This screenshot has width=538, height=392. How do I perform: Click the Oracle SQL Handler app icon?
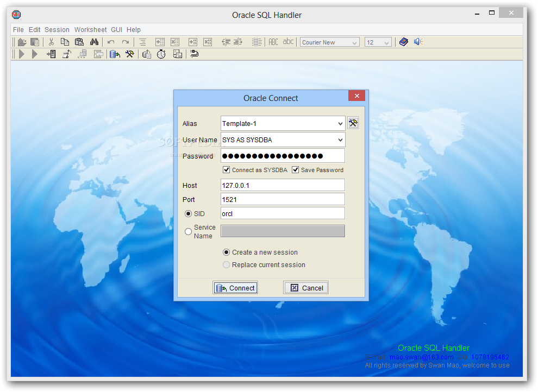(16, 15)
